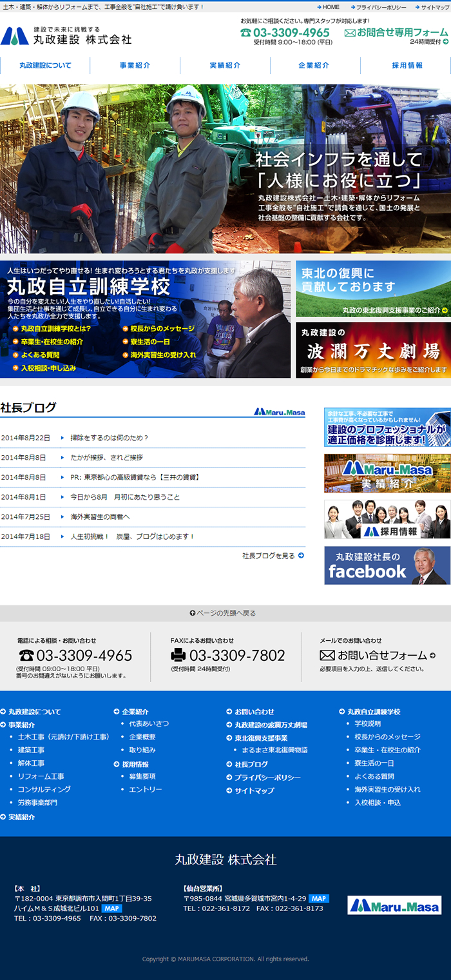Click MAP button for 仙台営業所 address
451x980 pixels.
319,899
